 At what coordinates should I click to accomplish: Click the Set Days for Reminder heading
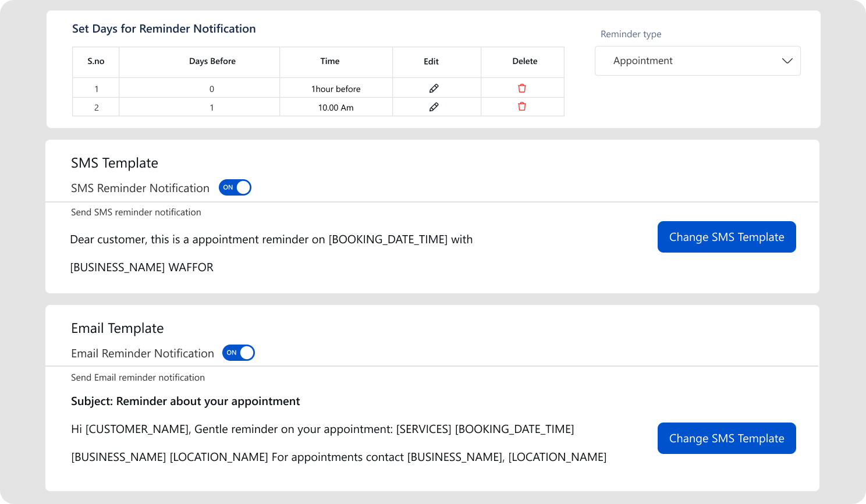tap(164, 29)
